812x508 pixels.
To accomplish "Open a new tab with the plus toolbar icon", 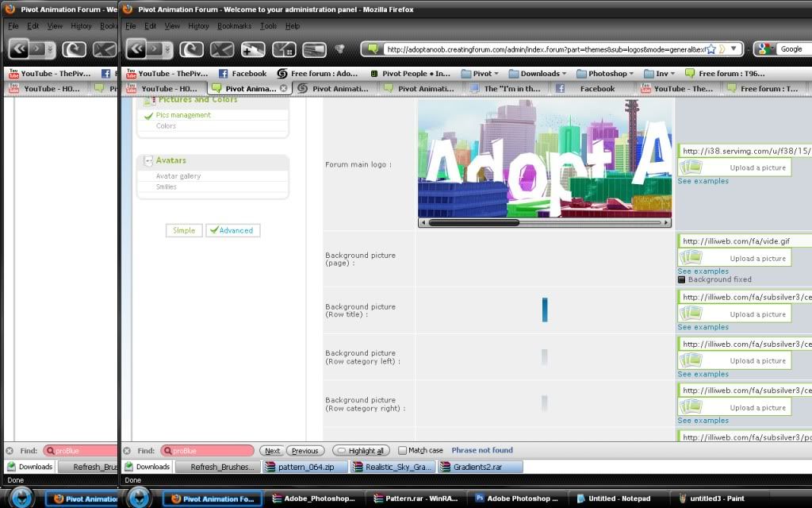I will point(253,49).
